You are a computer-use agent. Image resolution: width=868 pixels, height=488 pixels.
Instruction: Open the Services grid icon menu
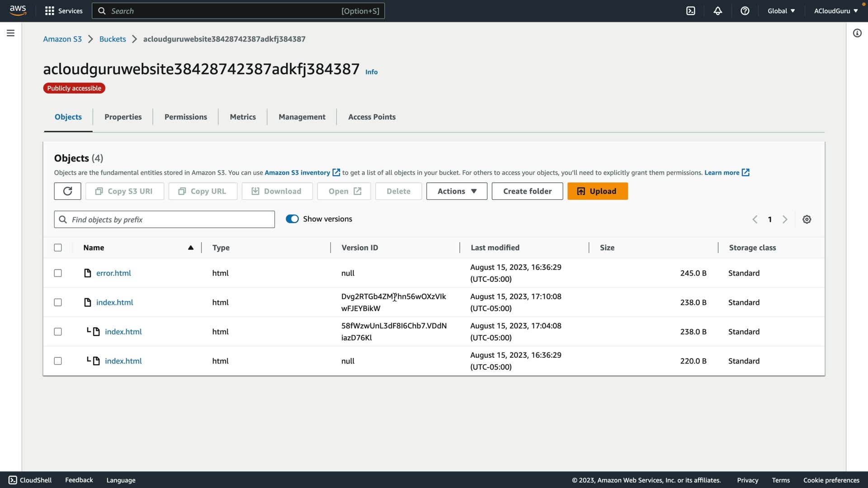click(50, 11)
